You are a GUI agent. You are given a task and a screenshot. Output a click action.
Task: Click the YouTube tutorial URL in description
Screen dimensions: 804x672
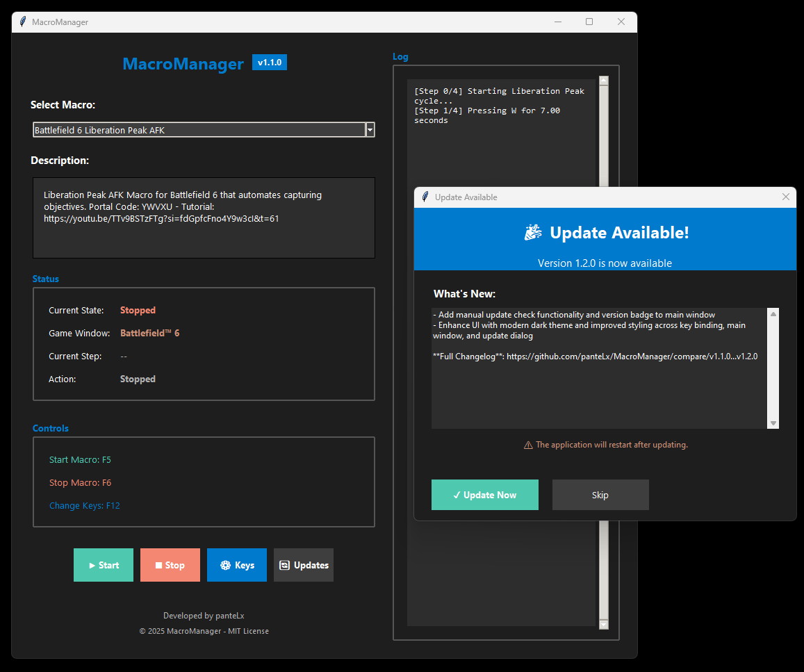click(x=161, y=218)
